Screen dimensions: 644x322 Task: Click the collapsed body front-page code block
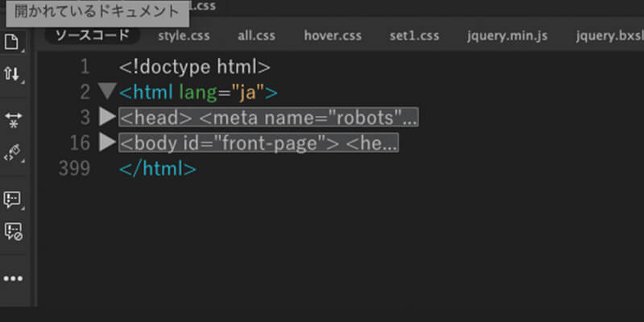258,143
